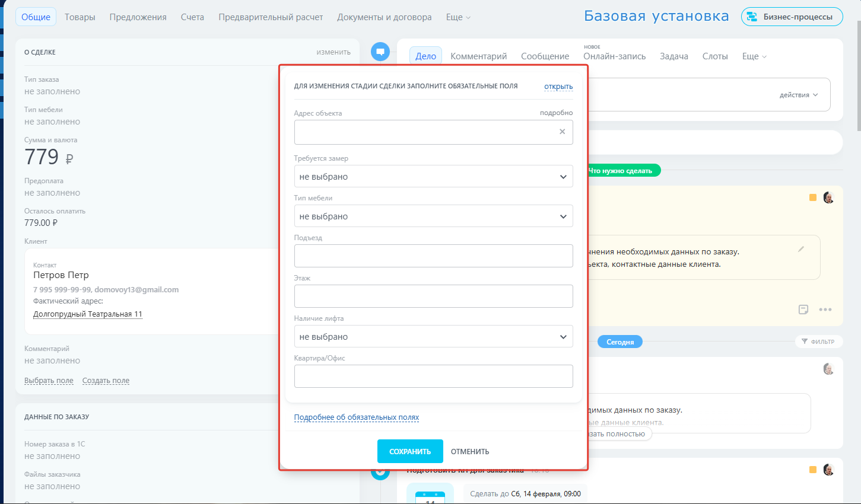Click the открыть link in the popup header

point(558,87)
